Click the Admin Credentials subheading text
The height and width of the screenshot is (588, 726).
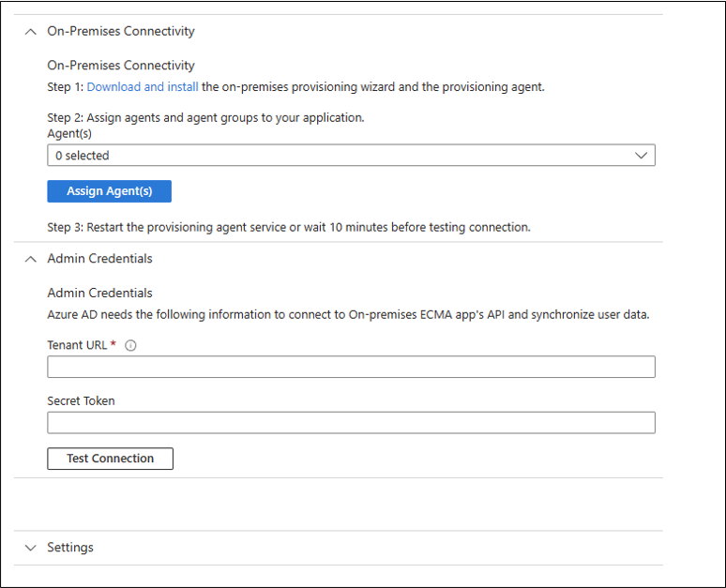[99, 294]
